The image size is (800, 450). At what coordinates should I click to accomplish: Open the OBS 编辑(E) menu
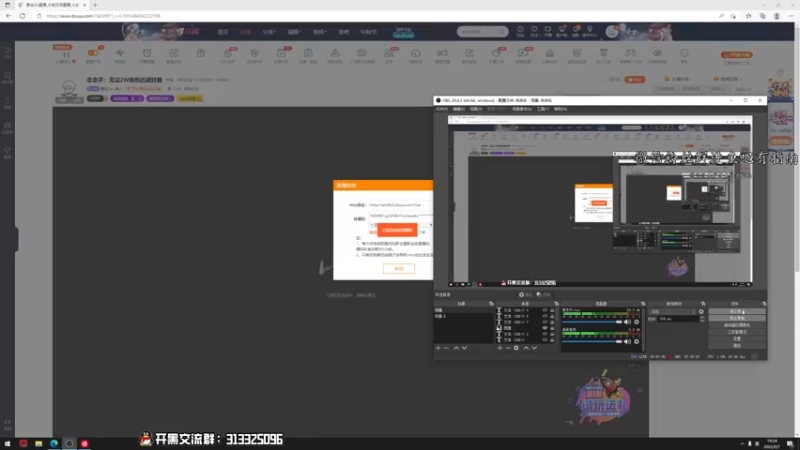[459, 109]
